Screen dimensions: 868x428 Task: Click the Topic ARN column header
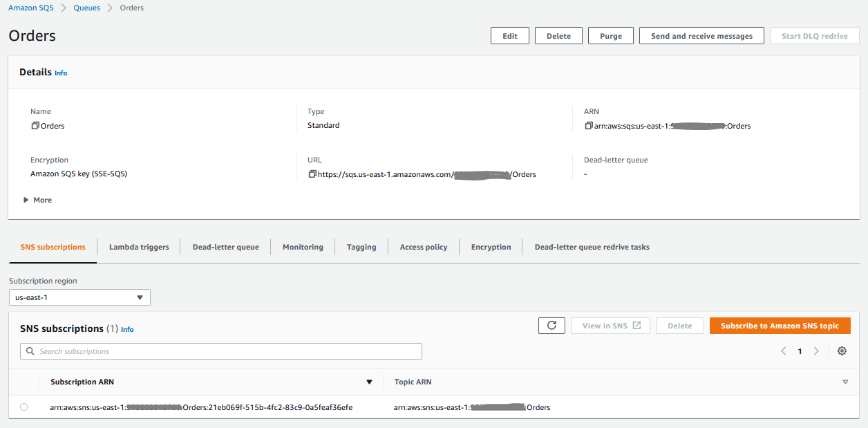tap(413, 382)
